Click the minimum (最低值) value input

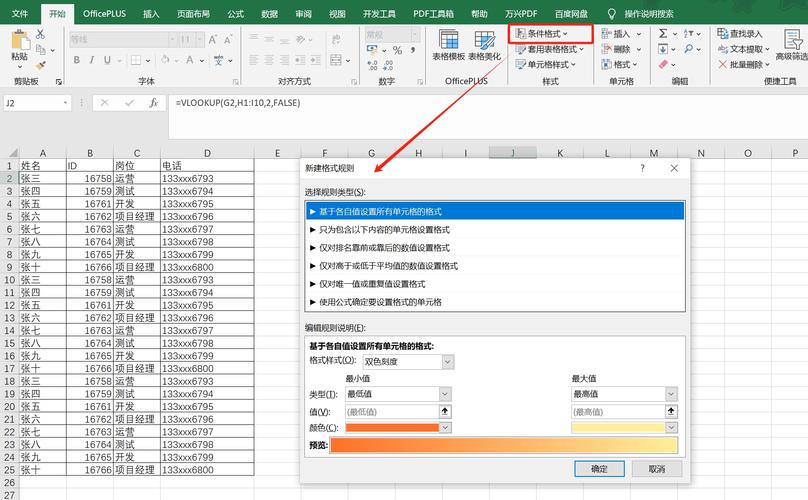click(x=392, y=411)
